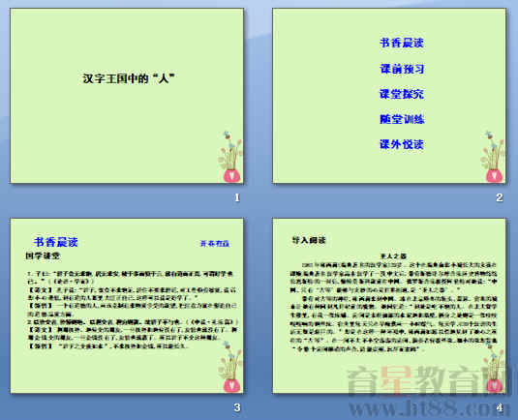The height and width of the screenshot is (420, 518).
Task: Click the small blue link at top right of slide 3
Action: 215,244
